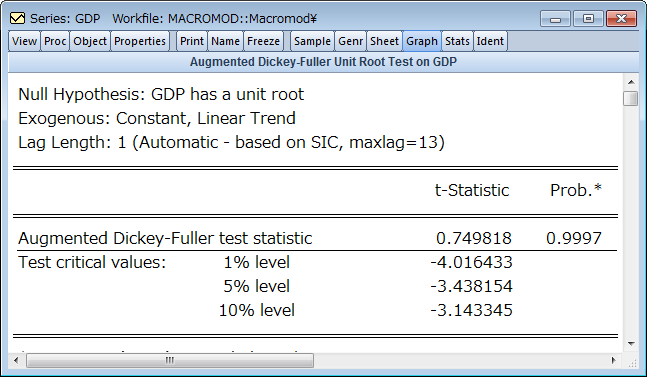This screenshot has width=647, height=377.
Task: Minimize the GDP series window
Action: [x=555, y=19]
